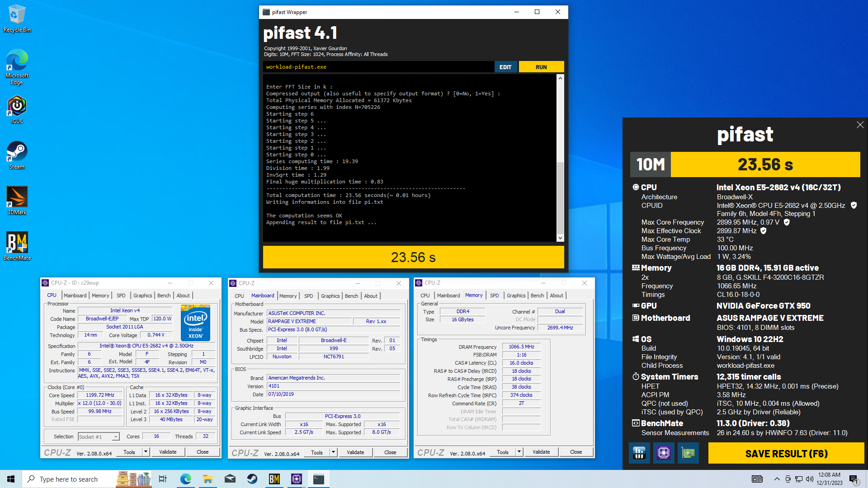Image resolution: width=868 pixels, height=488 pixels.
Task: Click Tools button in first CPU-Z window
Action: pos(129,452)
